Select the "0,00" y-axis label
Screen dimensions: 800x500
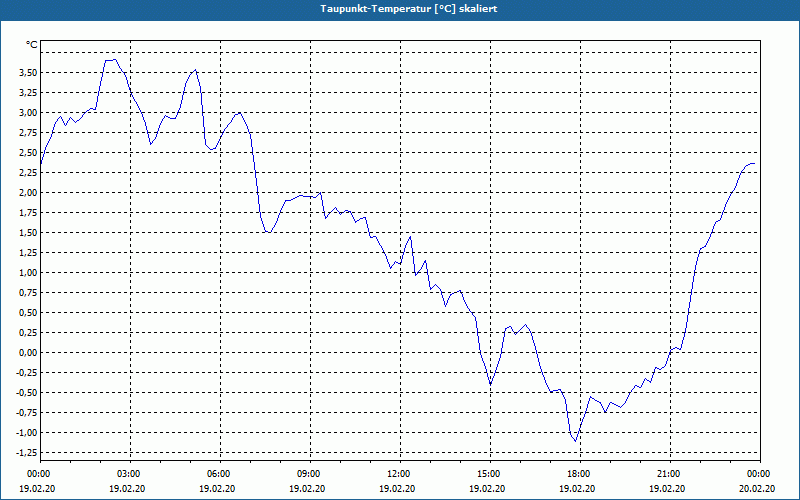pos(28,353)
